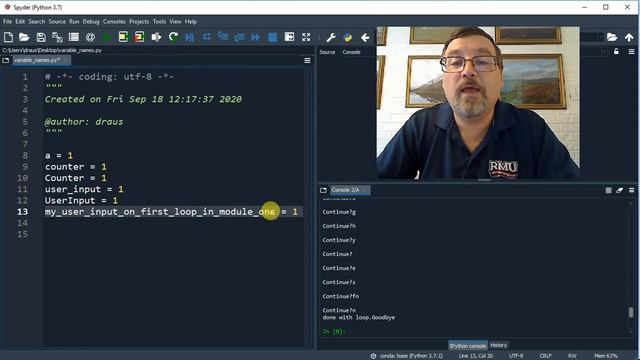This screenshot has width=640, height=360.
Task: Click Line 13, Col 20 status entry
Action: click(476, 356)
